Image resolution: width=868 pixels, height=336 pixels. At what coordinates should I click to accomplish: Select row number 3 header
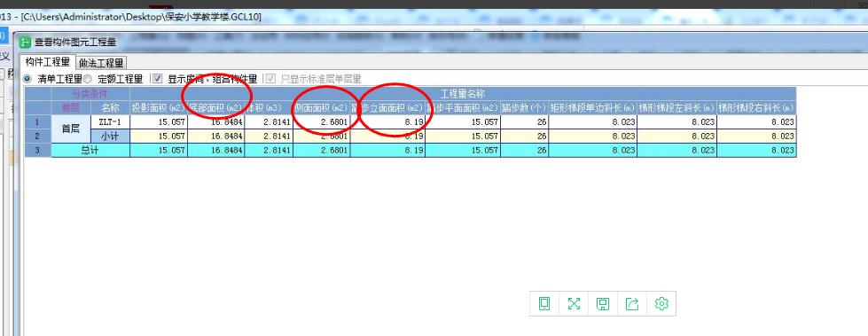pos(38,151)
